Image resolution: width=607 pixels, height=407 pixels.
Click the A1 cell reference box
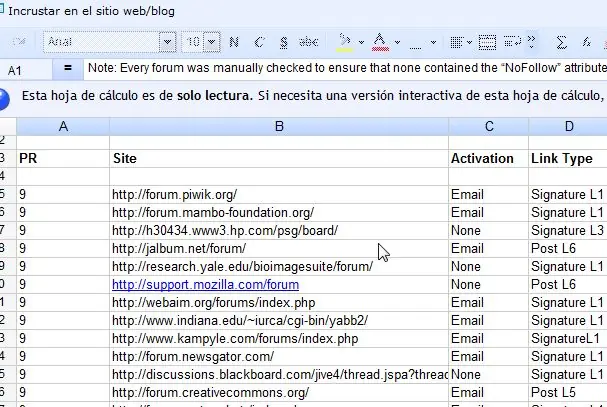point(26,70)
